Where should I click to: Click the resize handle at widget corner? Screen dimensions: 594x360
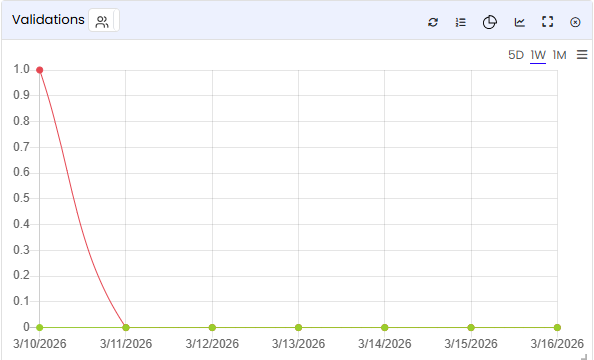point(584,356)
